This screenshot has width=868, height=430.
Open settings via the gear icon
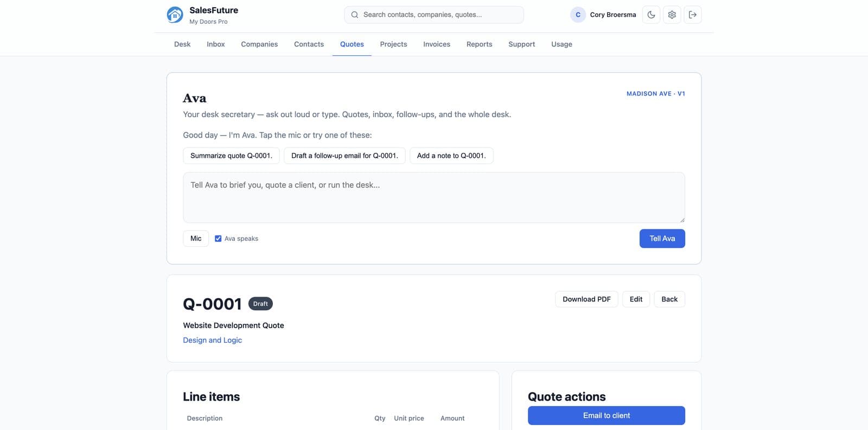point(672,15)
